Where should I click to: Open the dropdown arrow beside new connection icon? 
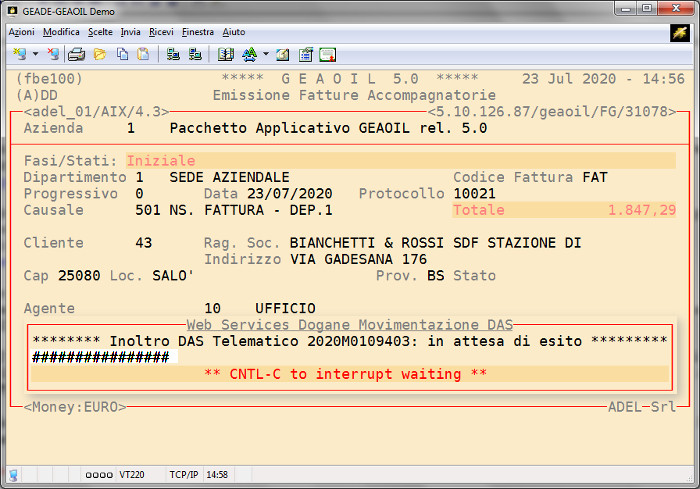[35, 54]
